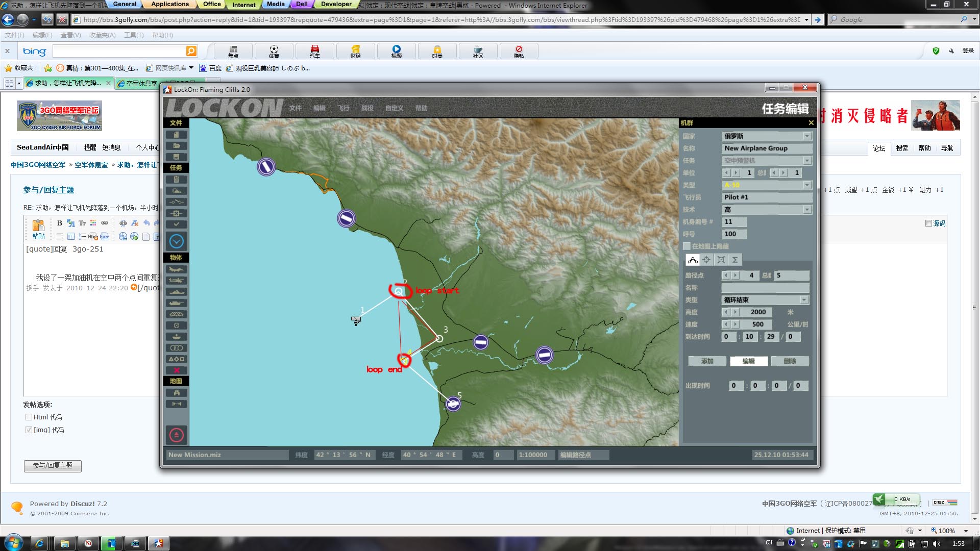Click the insert link chain icon

(105, 223)
